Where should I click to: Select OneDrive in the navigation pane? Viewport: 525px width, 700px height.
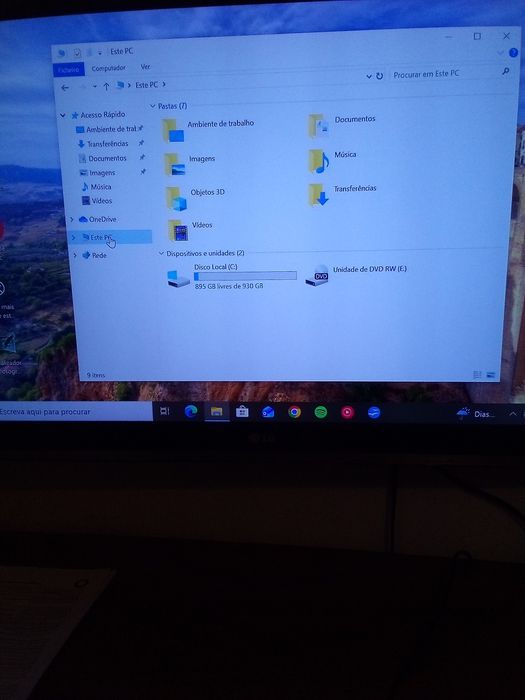tap(102, 219)
